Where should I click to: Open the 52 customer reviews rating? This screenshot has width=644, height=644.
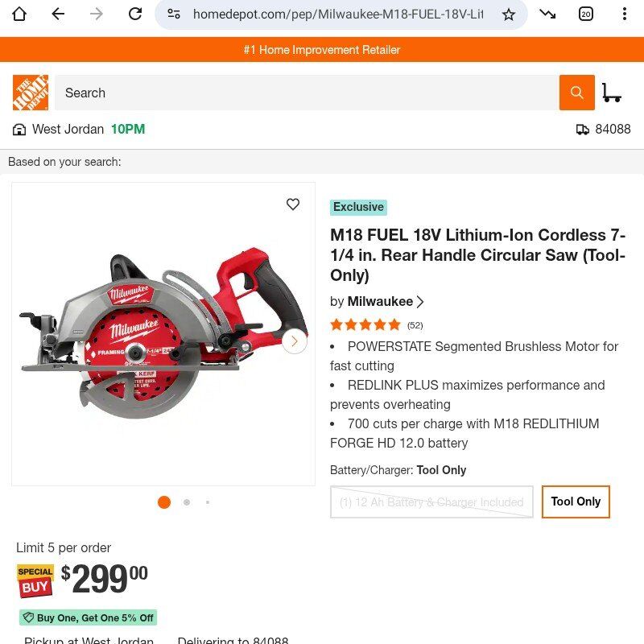click(376, 325)
